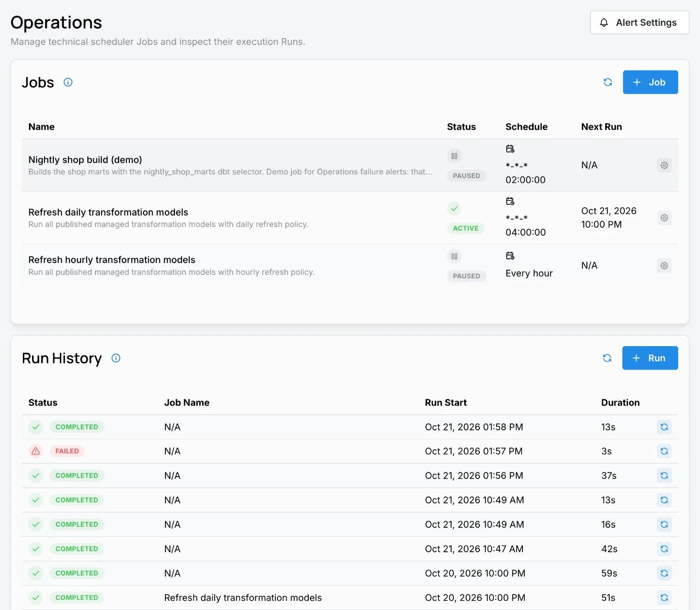Click pause icon of hourly refresh job
This screenshot has height=610, width=700.
pyautogui.click(x=454, y=257)
